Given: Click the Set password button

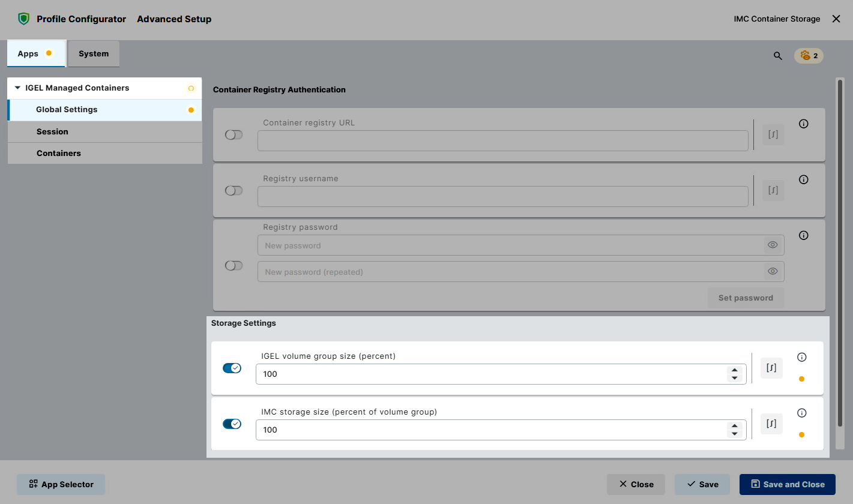Looking at the screenshot, I should pos(746,298).
